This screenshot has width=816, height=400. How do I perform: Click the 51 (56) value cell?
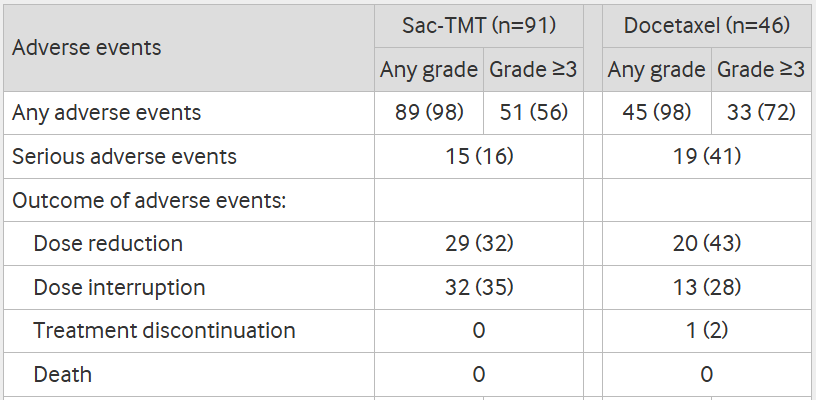click(533, 113)
